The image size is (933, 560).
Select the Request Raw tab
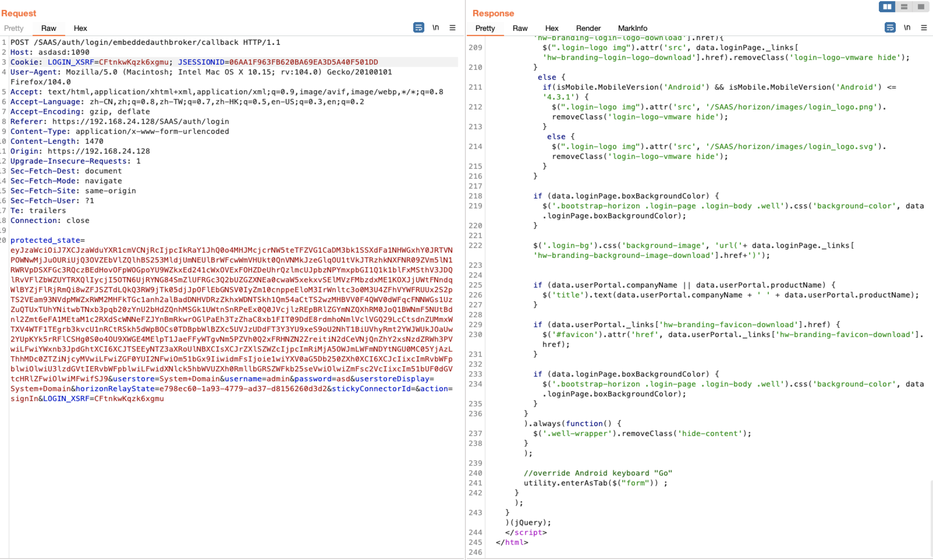coord(48,28)
